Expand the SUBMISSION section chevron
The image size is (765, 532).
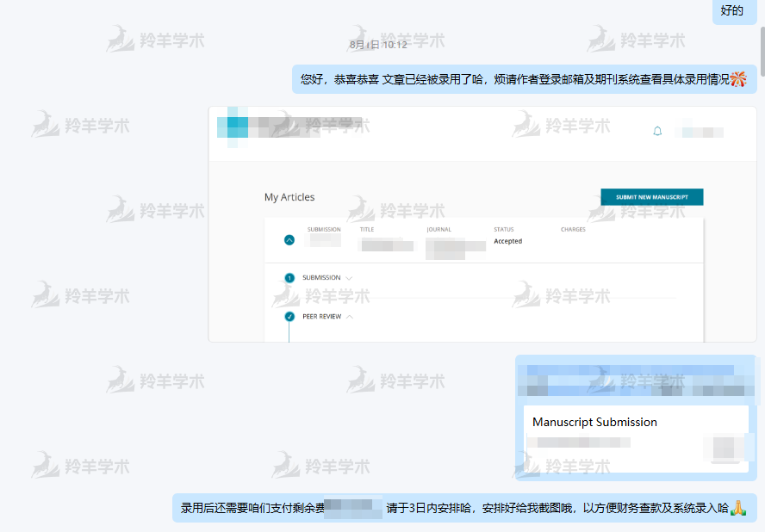[349, 278]
